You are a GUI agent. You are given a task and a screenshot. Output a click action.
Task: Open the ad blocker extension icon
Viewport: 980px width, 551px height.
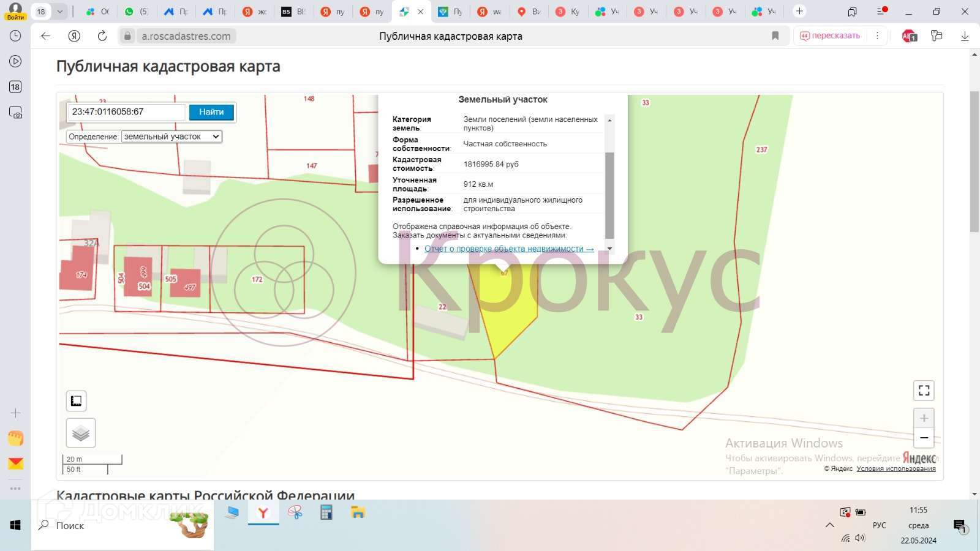910,36
